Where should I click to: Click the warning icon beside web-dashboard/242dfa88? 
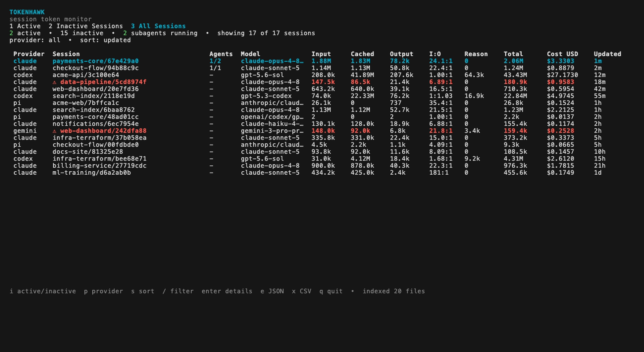pyautogui.click(x=55, y=131)
